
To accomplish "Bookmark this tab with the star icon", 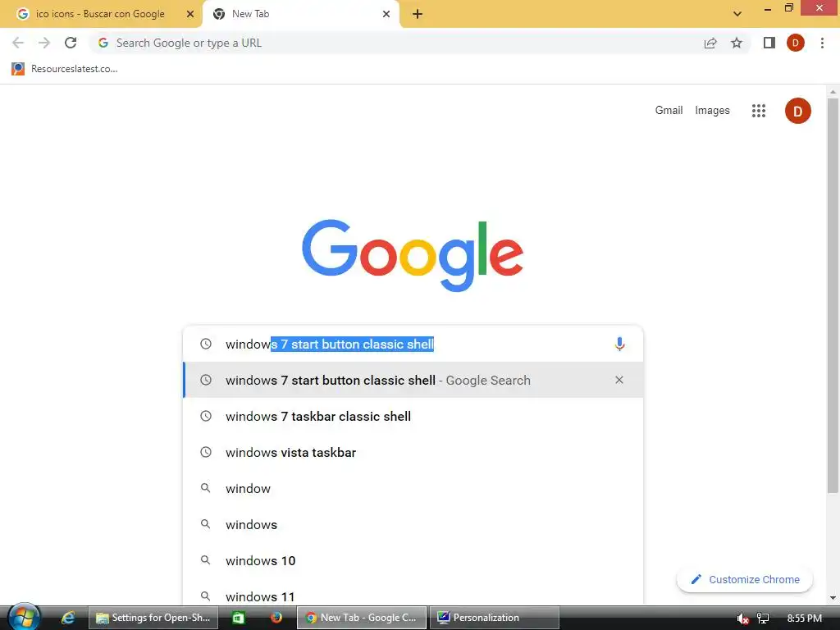I will tap(737, 43).
